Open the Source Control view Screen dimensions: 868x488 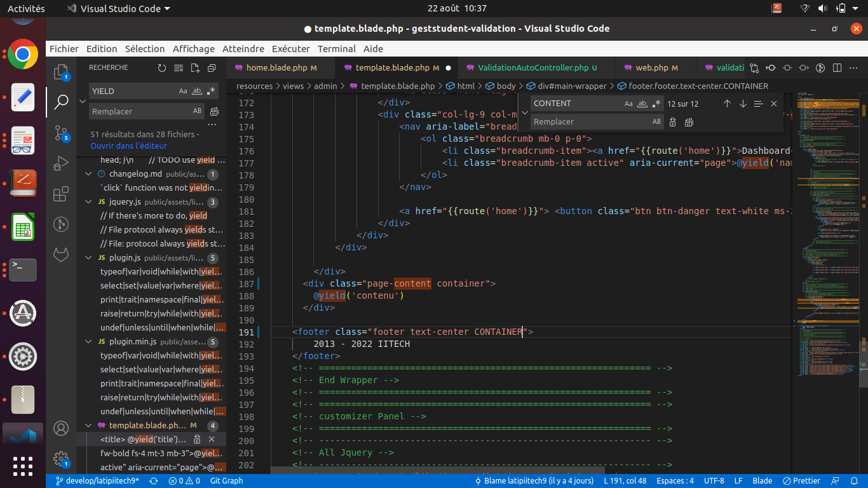point(61,132)
